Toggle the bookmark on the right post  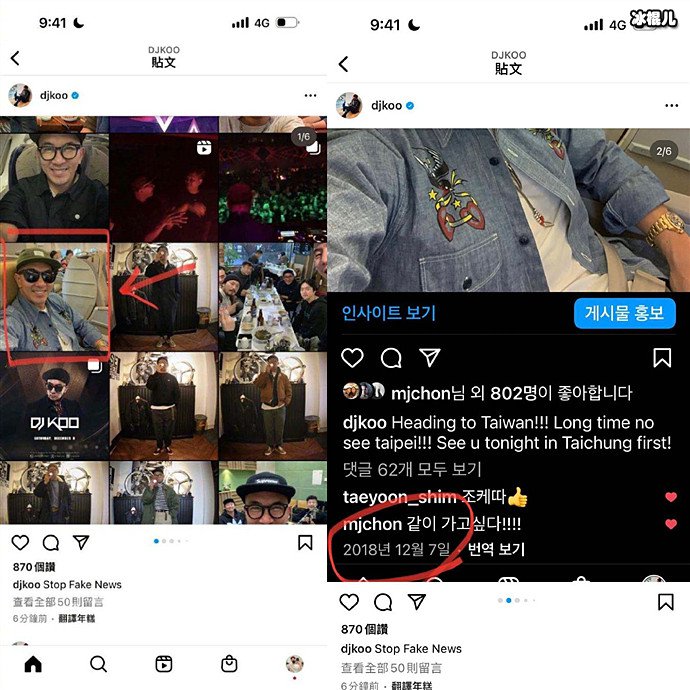[666, 602]
